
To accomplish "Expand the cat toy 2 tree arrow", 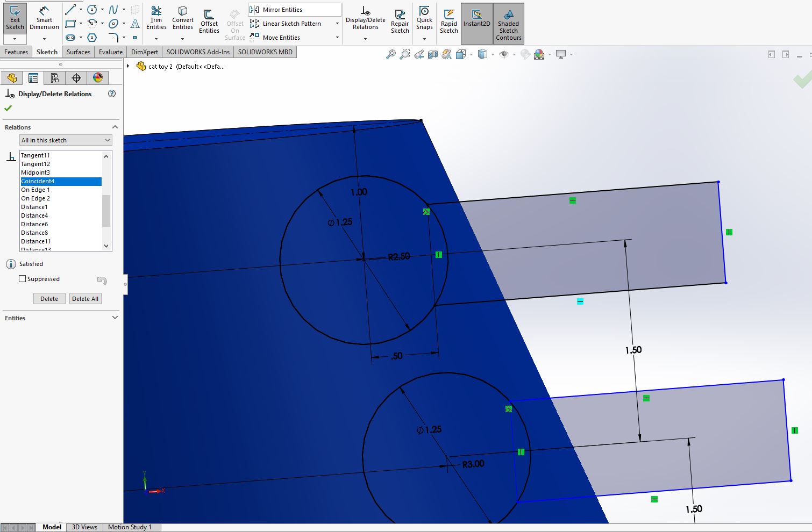I will coord(128,66).
